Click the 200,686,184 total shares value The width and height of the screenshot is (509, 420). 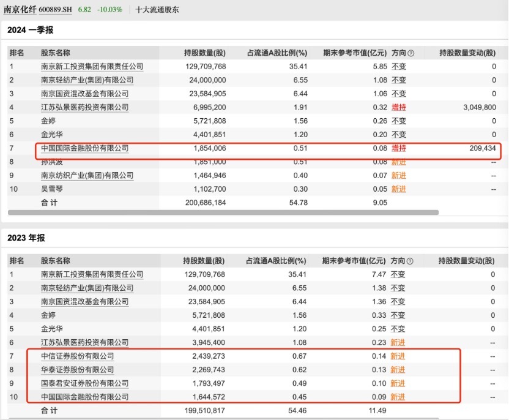[x=206, y=203]
